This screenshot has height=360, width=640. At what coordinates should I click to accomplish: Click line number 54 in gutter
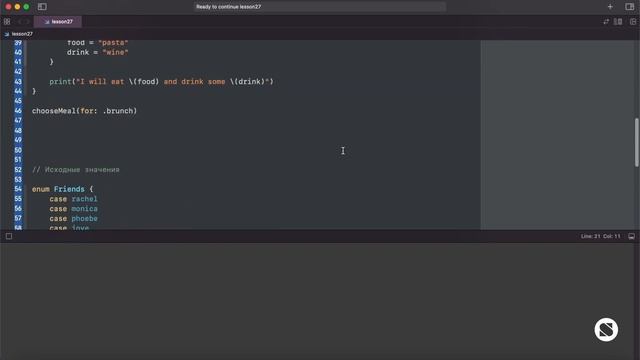[18, 189]
